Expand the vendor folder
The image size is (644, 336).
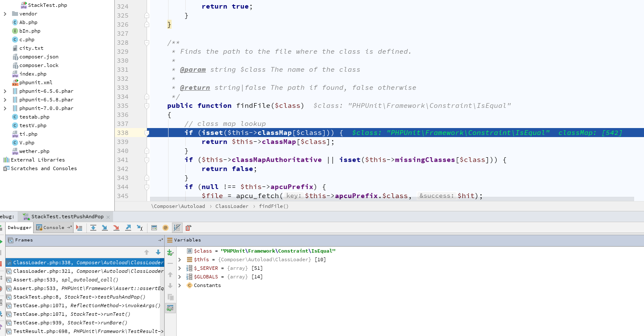[5, 14]
